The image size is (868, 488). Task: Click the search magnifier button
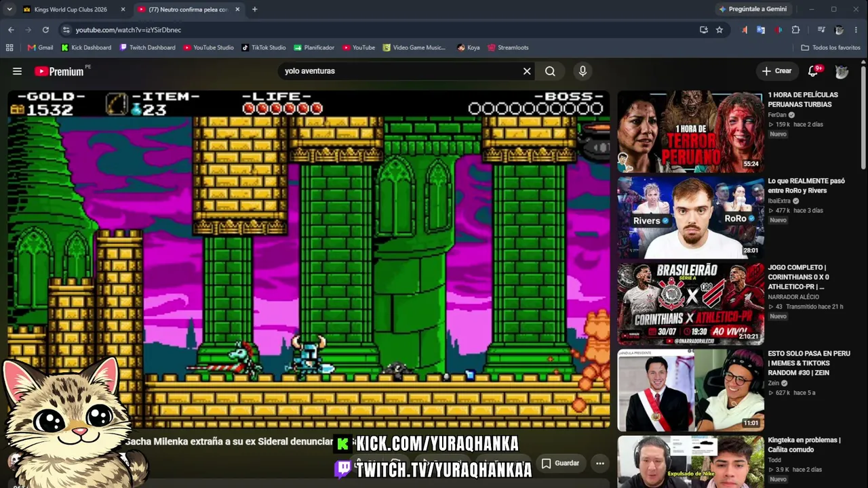click(x=550, y=71)
